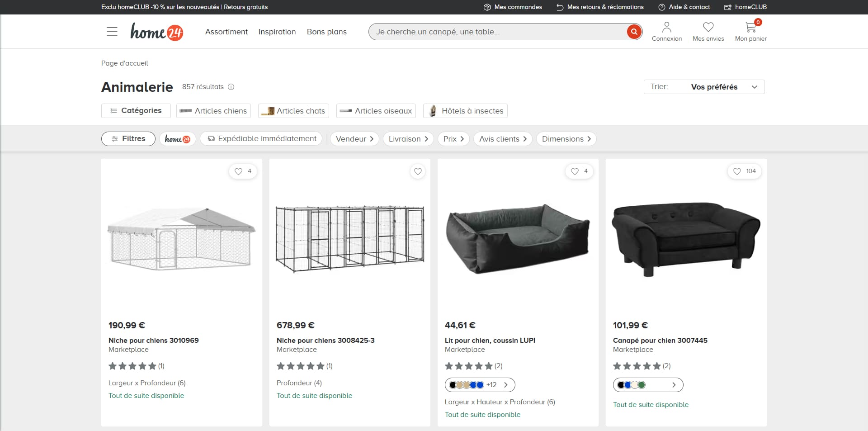Image resolution: width=868 pixels, height=431 pixels.
Task: Open the hamburger menu icon
Action: 112,32
